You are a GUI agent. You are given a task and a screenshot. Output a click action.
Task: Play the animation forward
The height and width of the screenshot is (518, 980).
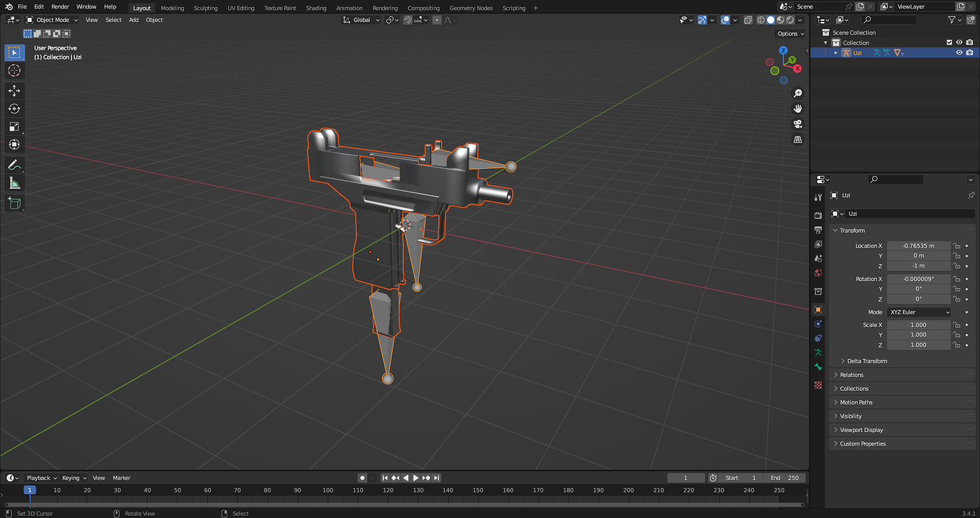point(416,478)
